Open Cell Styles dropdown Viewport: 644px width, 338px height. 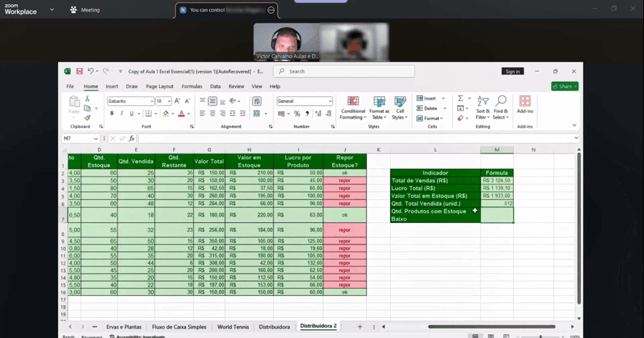[x=400, y=108]
